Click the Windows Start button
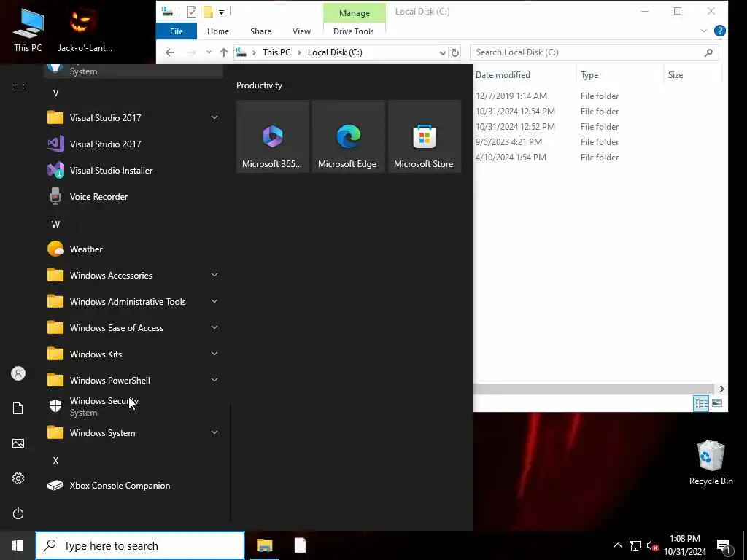Image resolution: width=747 pixels, height=560 pixels. point(18,545)
